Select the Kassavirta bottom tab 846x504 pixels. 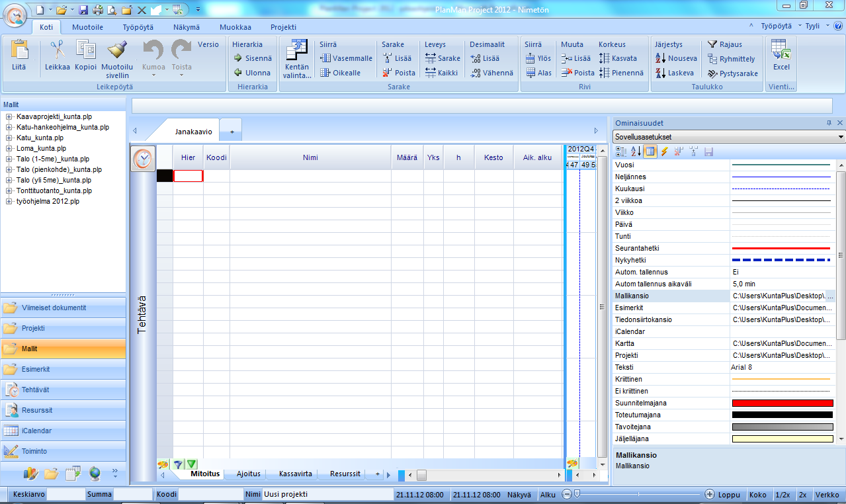click(296, 474)
